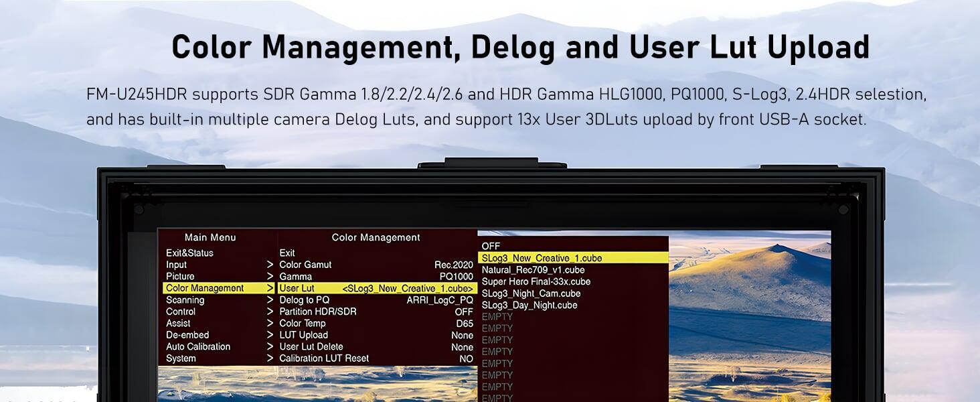Open the Control menu item
Image resolution: width=980 pixels, height=402 pixels.
pos(181,312)
